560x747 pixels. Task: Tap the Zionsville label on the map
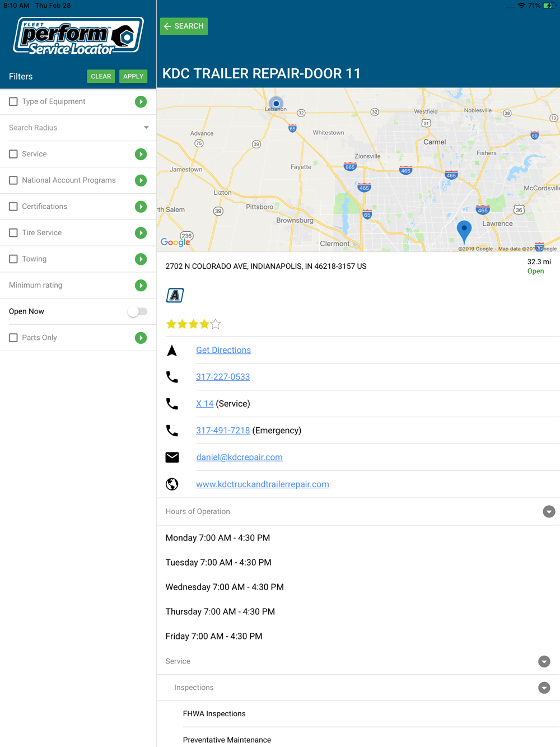click(x=367, y=156)
